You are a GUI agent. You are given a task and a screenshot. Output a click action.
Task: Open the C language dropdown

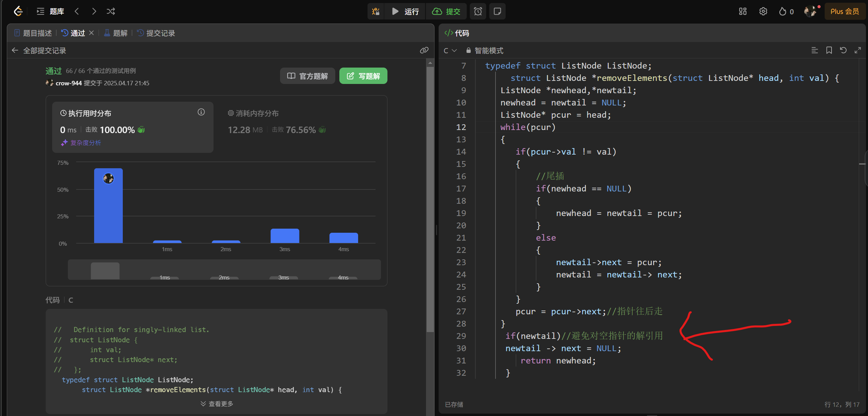pos(450,51)
